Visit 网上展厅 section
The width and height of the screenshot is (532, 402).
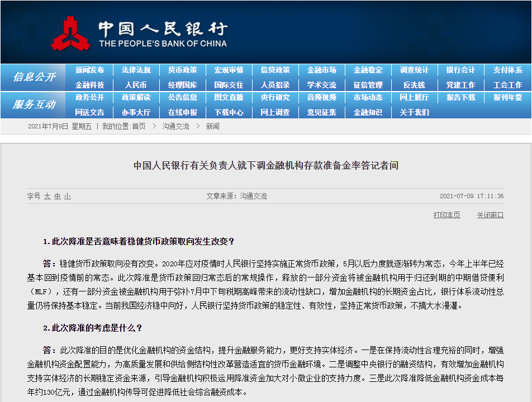[x=414, y=98]
